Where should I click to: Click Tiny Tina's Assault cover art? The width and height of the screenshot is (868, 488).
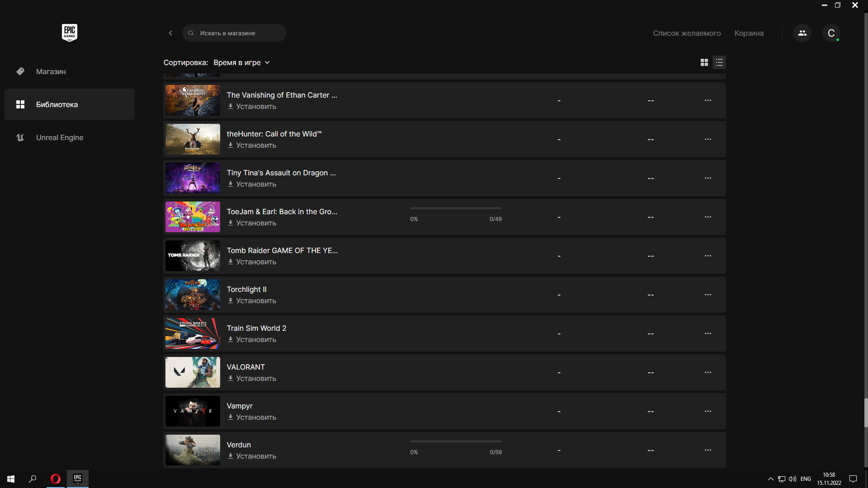[x=193, y=178]
